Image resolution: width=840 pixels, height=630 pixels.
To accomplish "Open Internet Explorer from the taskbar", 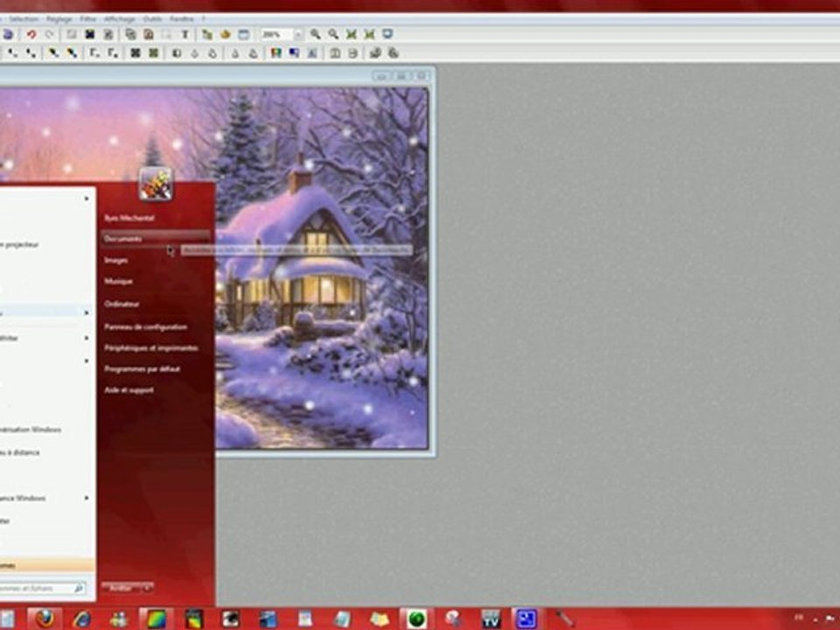I will [82, 619].
